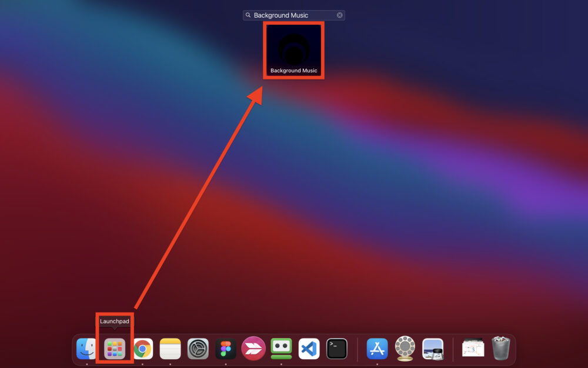This screenshot has height=368, width=588.
Task: Open the green RoboForm robot icon
Action: click(281, 349)
